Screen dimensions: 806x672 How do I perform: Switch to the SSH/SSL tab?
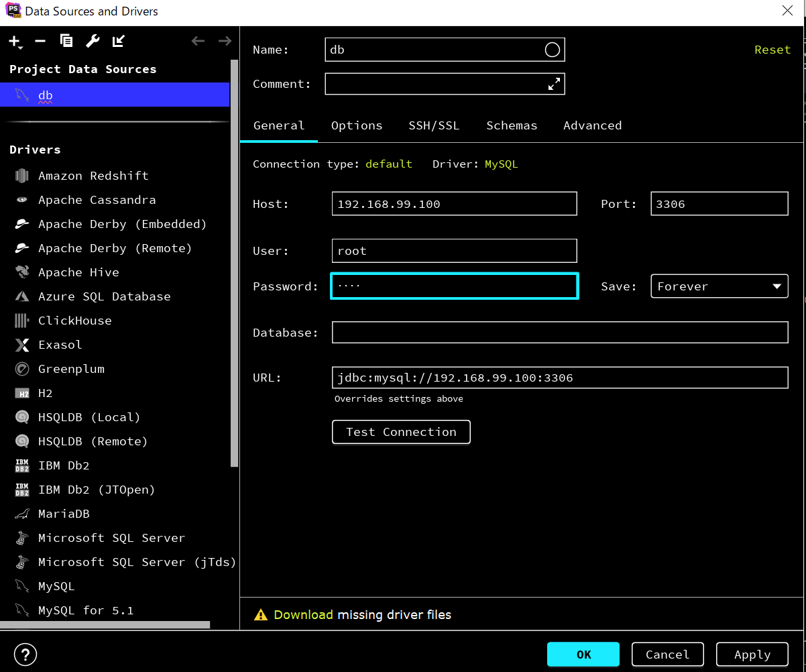434,125
